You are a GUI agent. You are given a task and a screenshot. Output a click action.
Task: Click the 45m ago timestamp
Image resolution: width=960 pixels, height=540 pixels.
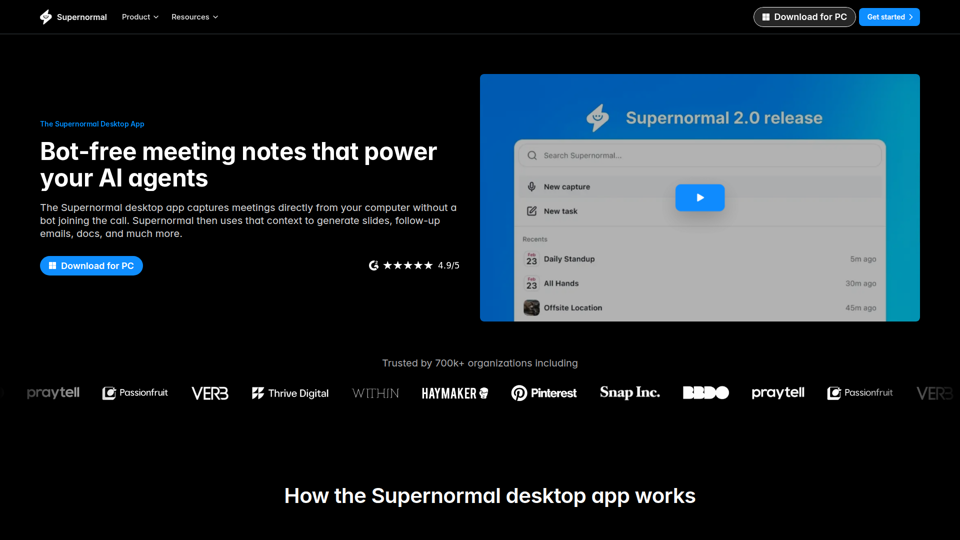click(861, 308)
